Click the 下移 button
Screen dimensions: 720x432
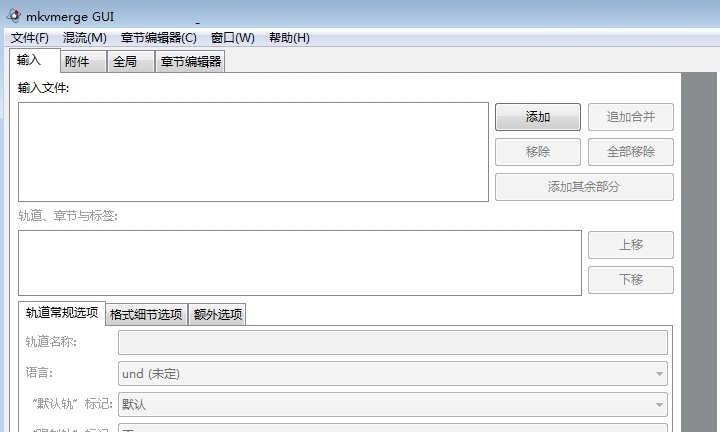pos(631,280)
